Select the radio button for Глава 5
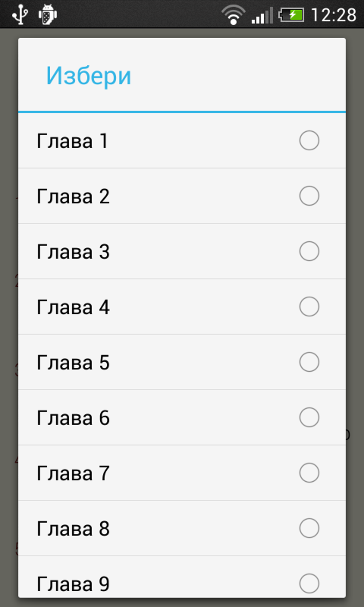Image resolution: width=364 pixels, height=607 pixels. tap(309, 362)
